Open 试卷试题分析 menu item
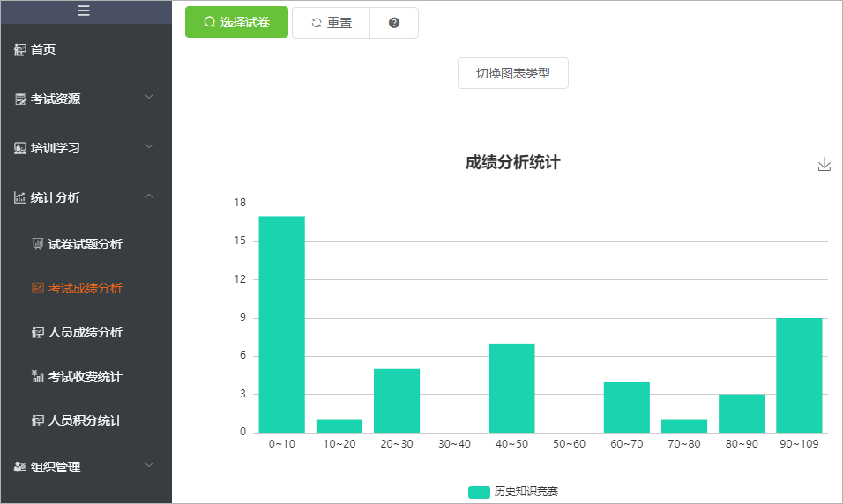The width and height of the screenshot is (843, 504). click(85, 244)
